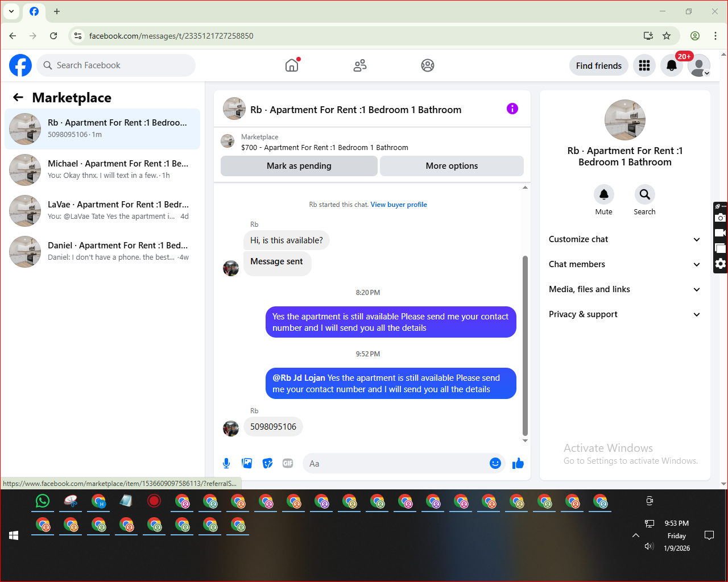Click the Search Facebook field

[116, 65]
